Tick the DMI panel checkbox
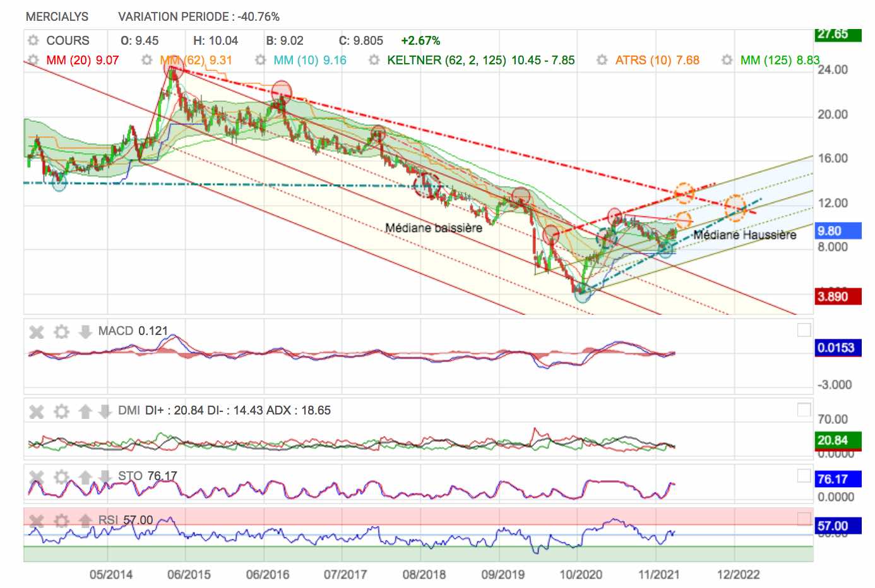This screenshot has width=875, height=588. 804,410
